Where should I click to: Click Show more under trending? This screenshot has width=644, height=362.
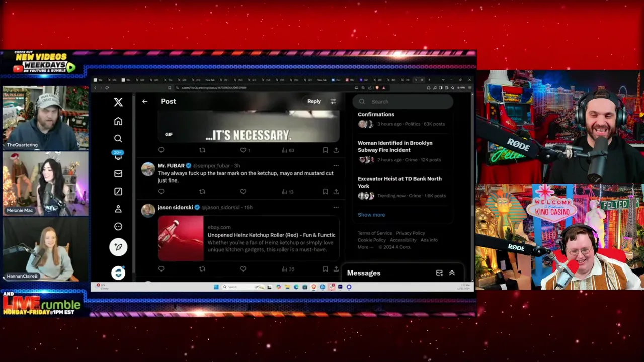point(371,215)
